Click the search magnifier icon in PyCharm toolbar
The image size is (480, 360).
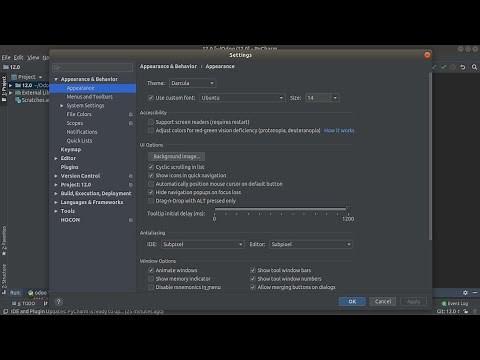474,67
